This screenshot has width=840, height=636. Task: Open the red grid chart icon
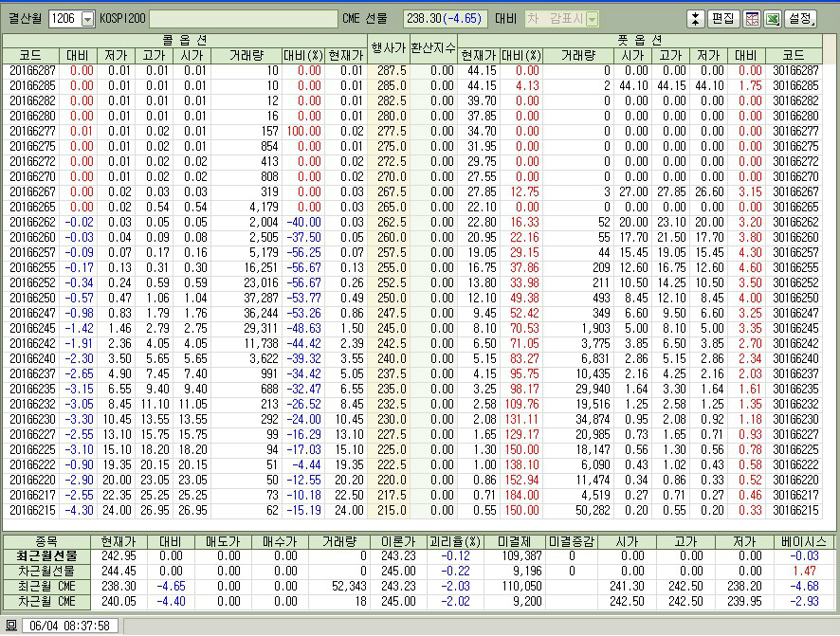coord(752,19)
